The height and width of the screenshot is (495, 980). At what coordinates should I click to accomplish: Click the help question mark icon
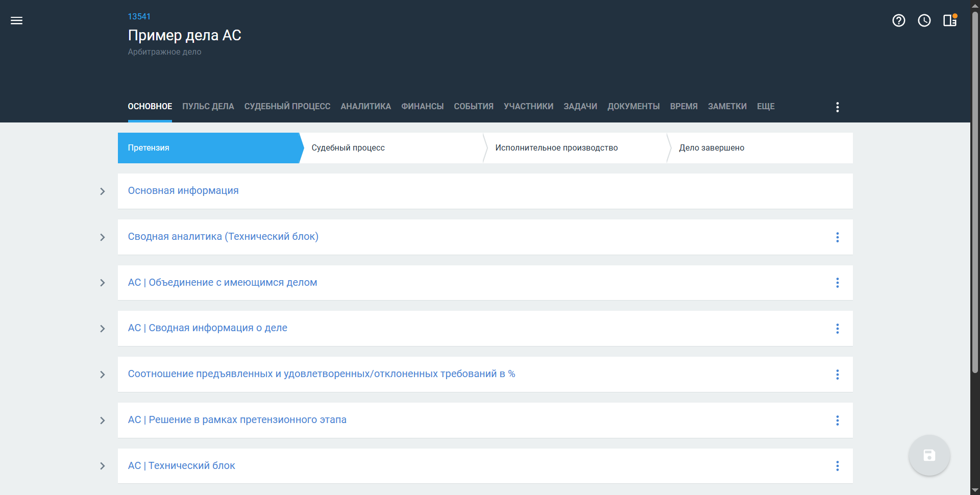898,20
